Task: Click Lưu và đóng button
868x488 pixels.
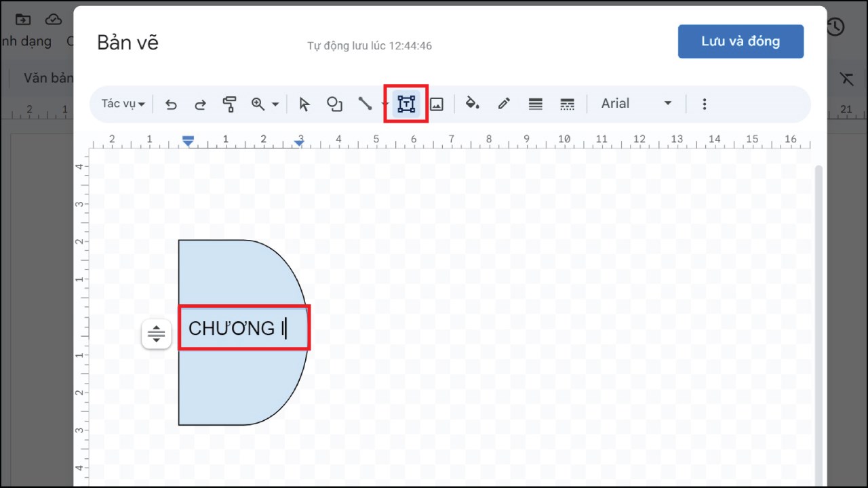Action: pyautogui.click(x=741, y=41)
